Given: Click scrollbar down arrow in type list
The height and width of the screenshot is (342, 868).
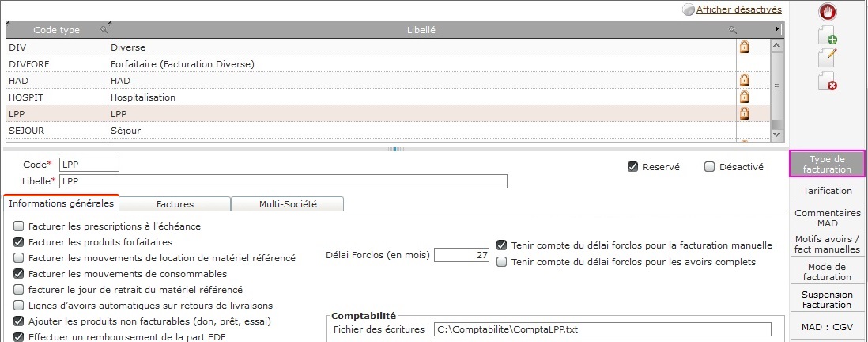Looking at the screenshot, I should 776,134.
